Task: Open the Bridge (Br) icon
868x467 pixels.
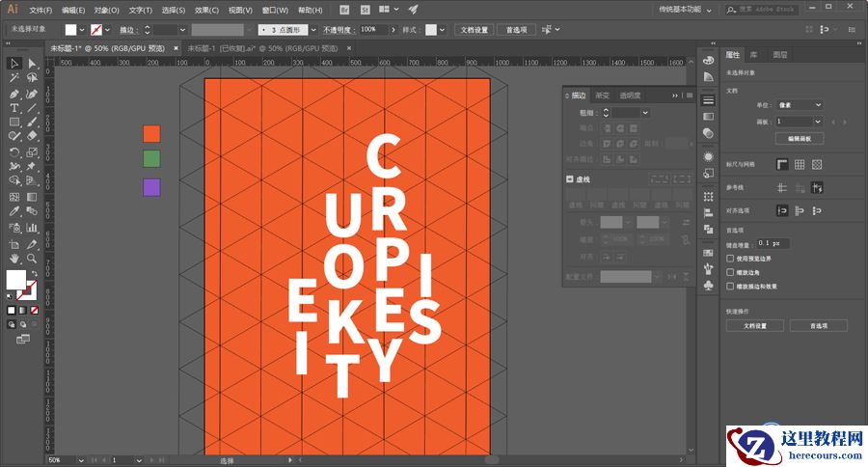Action: coord(344,10)
